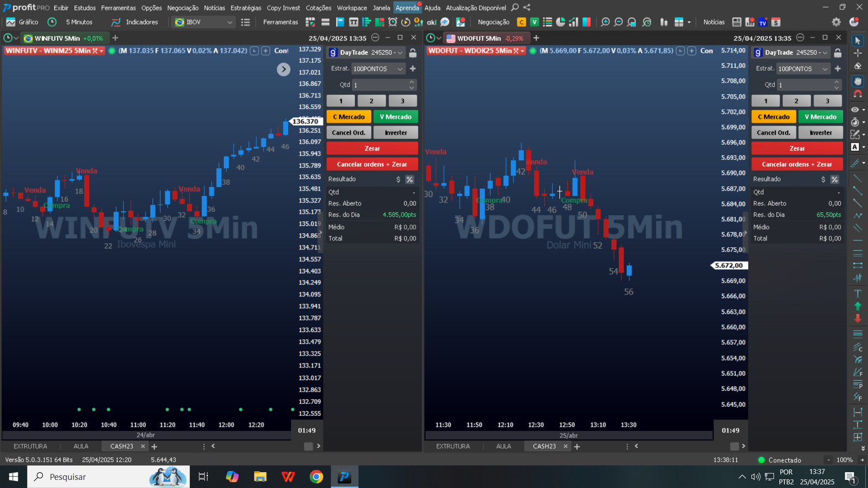Open the news sheet icon after Notícias
The width and height of the screenshot is (868, 488).
(x=737, y=22)
